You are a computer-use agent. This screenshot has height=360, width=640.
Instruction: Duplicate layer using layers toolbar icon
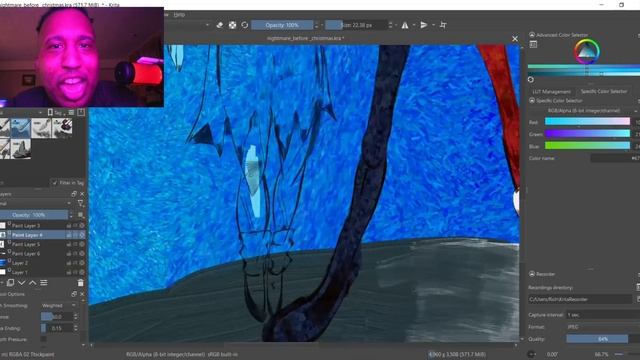tap(11, 282)
